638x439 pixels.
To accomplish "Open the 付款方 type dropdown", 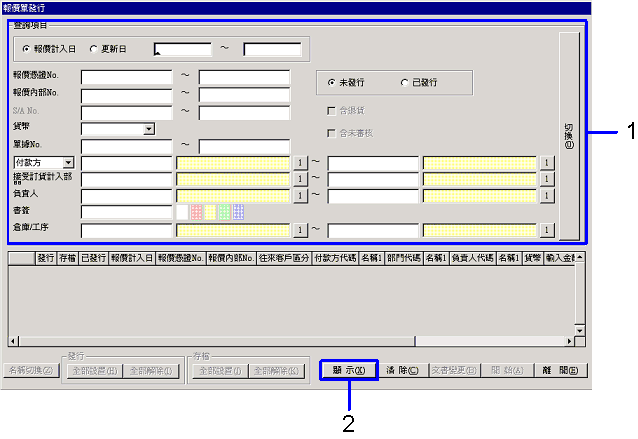I will (68, 163).
